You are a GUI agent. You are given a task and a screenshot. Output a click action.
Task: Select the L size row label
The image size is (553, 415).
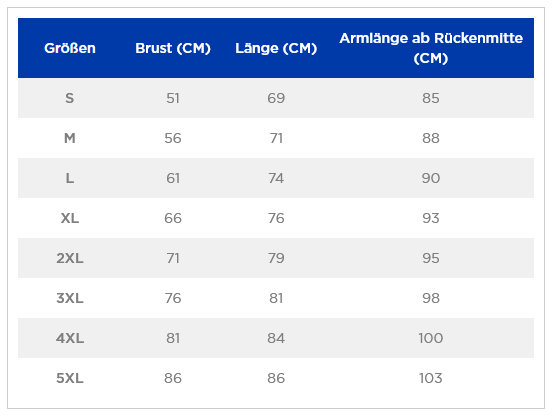pyautogui.click(x=70, y=178)
